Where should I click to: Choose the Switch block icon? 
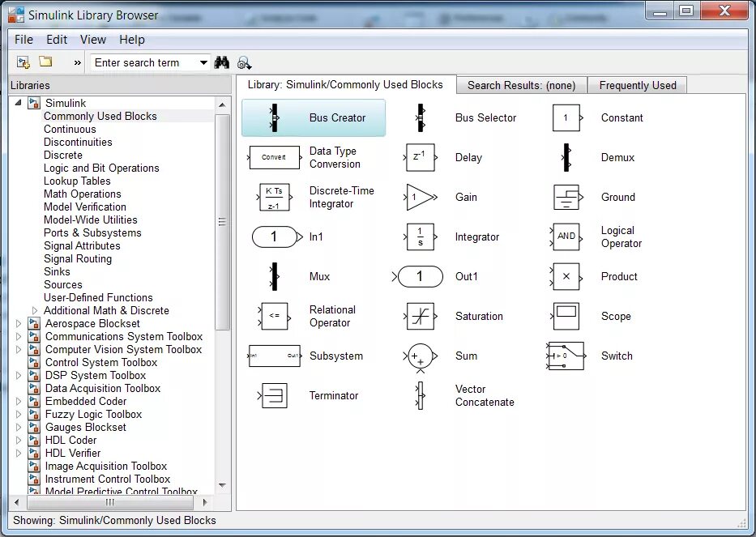point(566,356)
